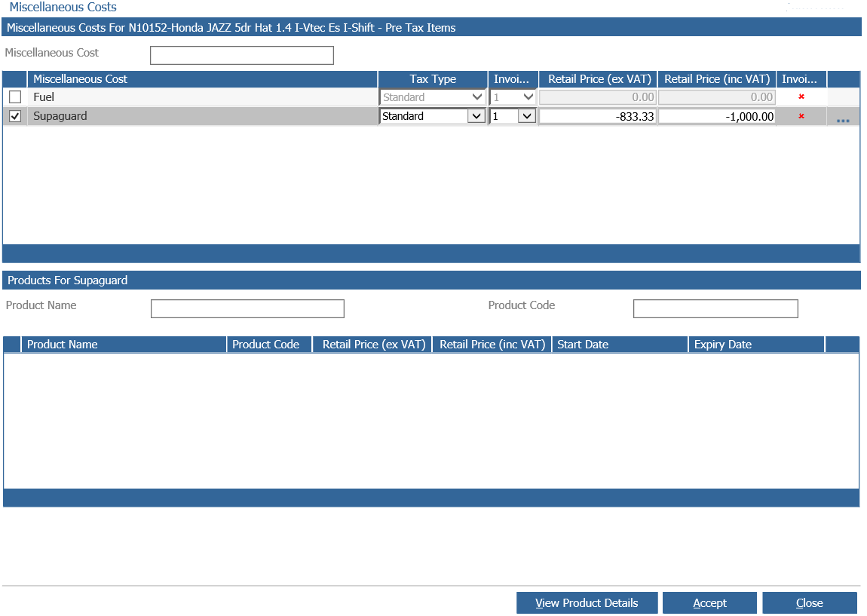Screen dimensions: 867x616
Task: Click the Accept button
Action: [709, 602]
